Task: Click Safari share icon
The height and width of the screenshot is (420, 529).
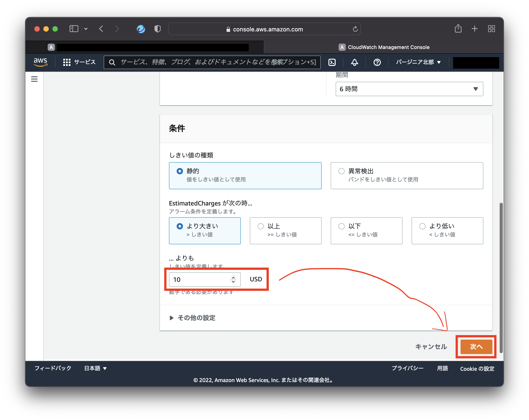Action: (x=458, y=29)
